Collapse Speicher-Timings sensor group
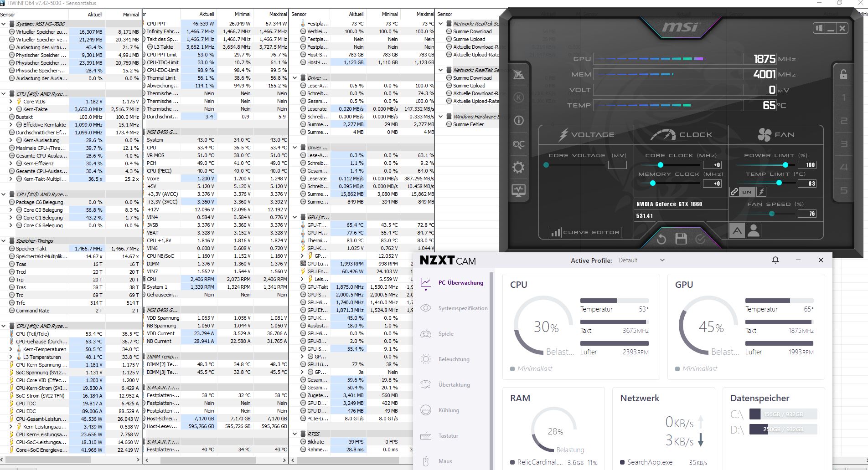 (4, 241)
